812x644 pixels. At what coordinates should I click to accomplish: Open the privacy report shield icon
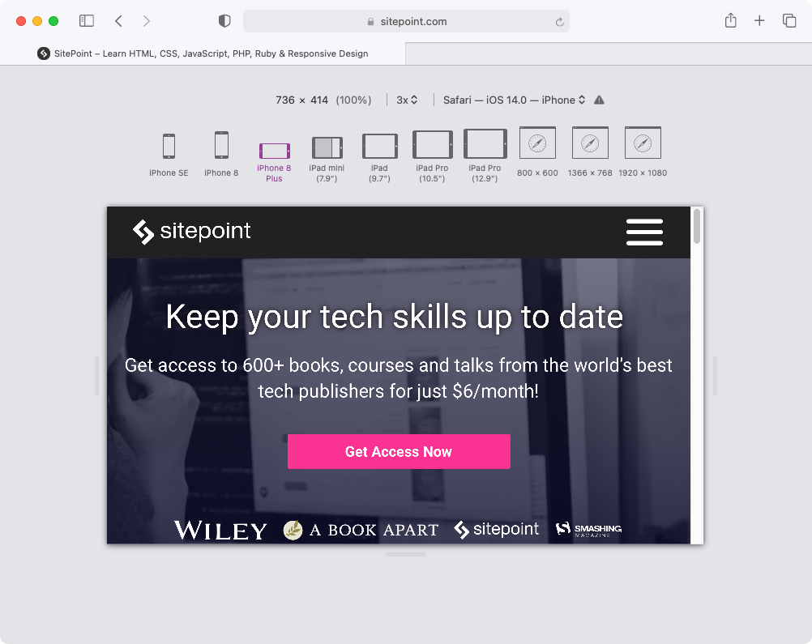tap(224, 21)
